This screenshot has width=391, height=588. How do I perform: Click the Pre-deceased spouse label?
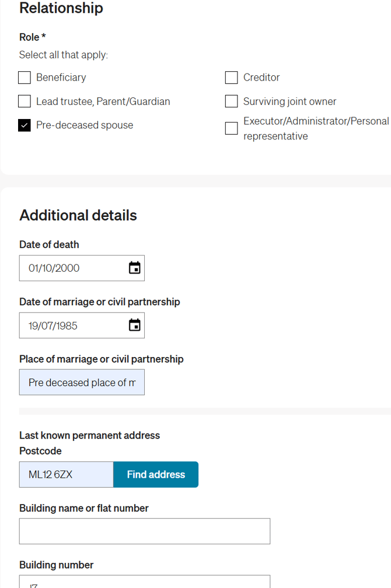click(85, 125)
